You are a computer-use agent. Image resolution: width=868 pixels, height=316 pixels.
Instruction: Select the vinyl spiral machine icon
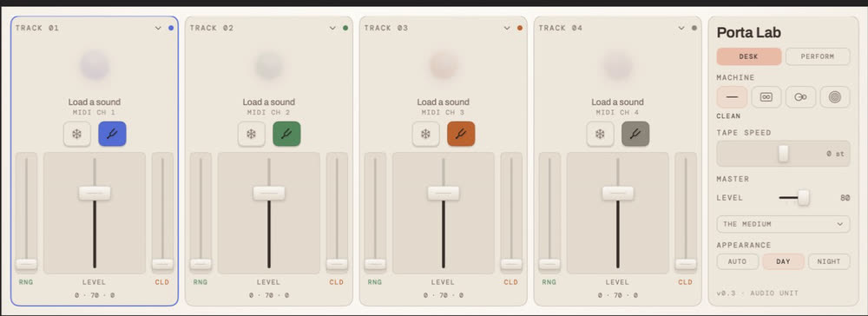835,97
